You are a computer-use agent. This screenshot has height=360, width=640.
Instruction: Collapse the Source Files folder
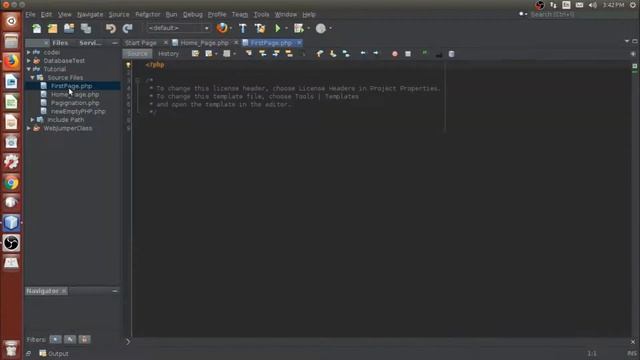(x=33, y=78)
